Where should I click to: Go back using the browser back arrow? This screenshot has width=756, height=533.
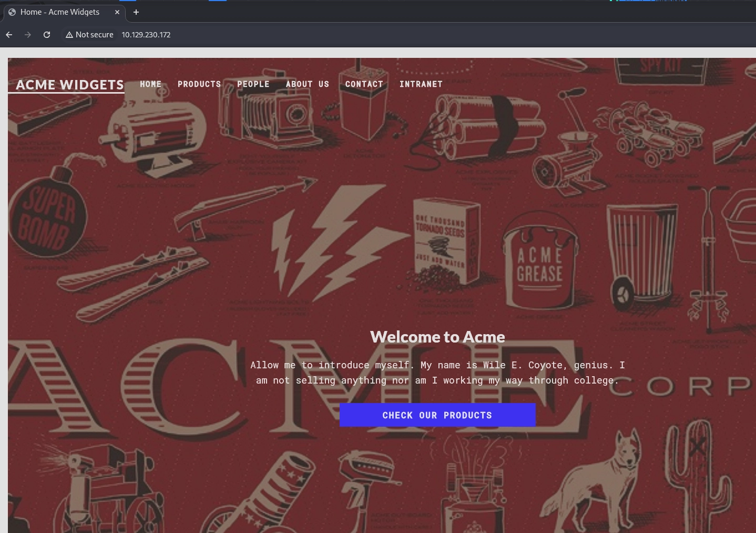(9, 35)
